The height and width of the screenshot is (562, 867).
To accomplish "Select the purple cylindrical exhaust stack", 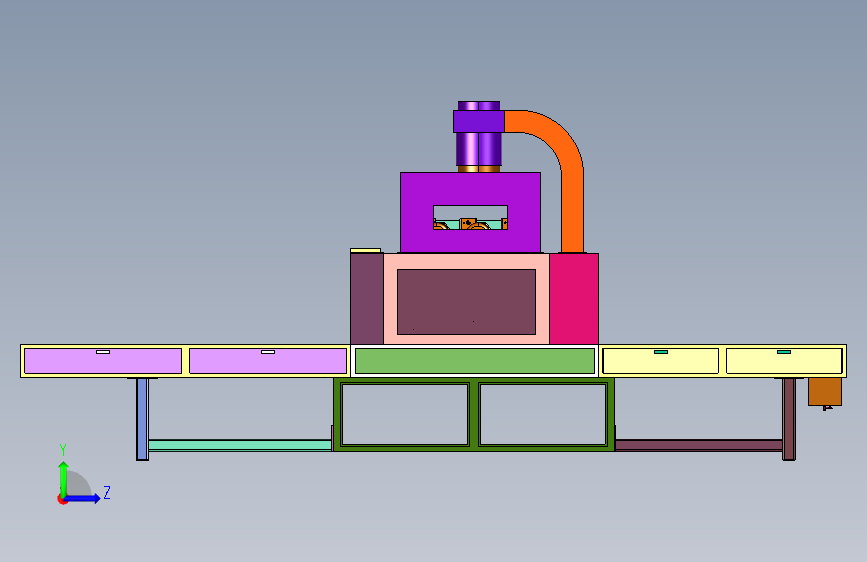I will pos(479,148).
